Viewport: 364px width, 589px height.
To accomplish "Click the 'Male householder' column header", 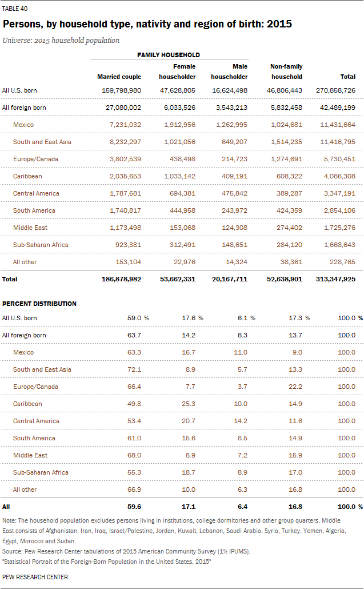I will coord(229,71).
